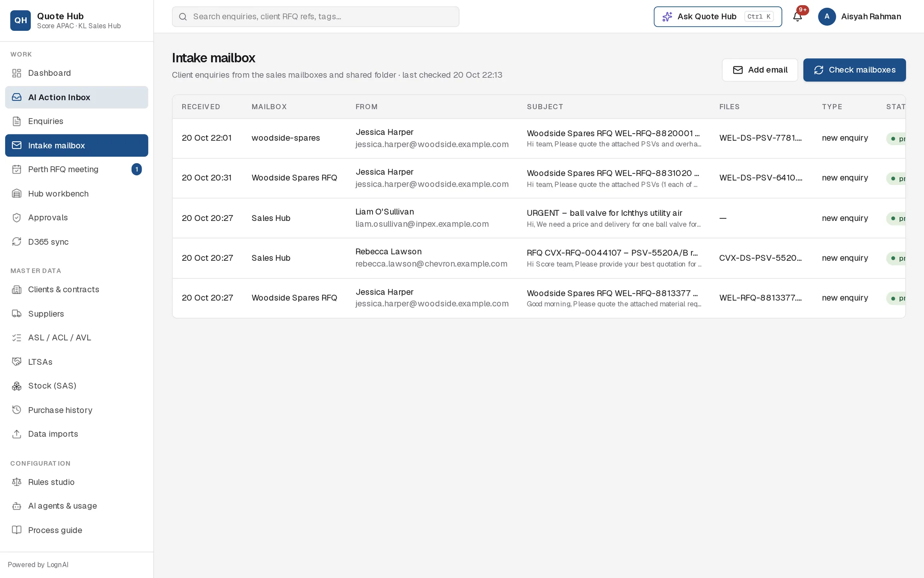This screenshot has width=924, height=578.
Task: Open the WEL-RFQ-8813377 email subject
Action: (612, 293)
